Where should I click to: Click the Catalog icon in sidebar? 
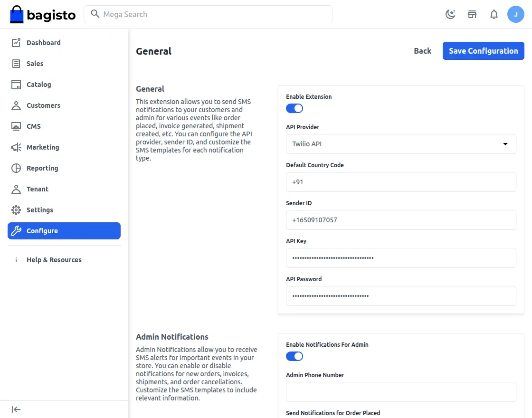coord(16,85)
